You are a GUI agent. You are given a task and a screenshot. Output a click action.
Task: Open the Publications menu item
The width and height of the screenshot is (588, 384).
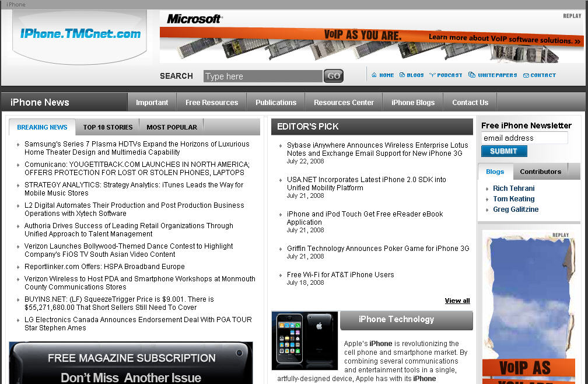pyautogui.click(x=276, y=103)
